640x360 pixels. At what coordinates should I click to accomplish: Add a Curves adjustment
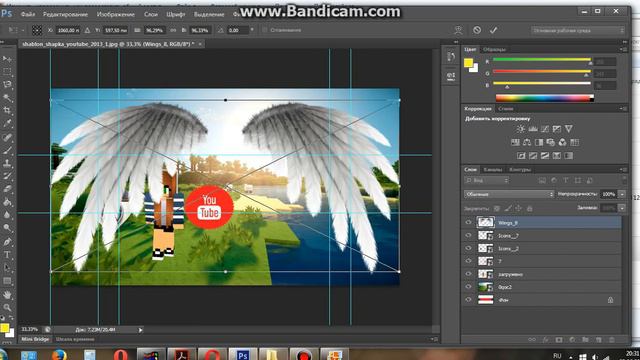[545, 129]
